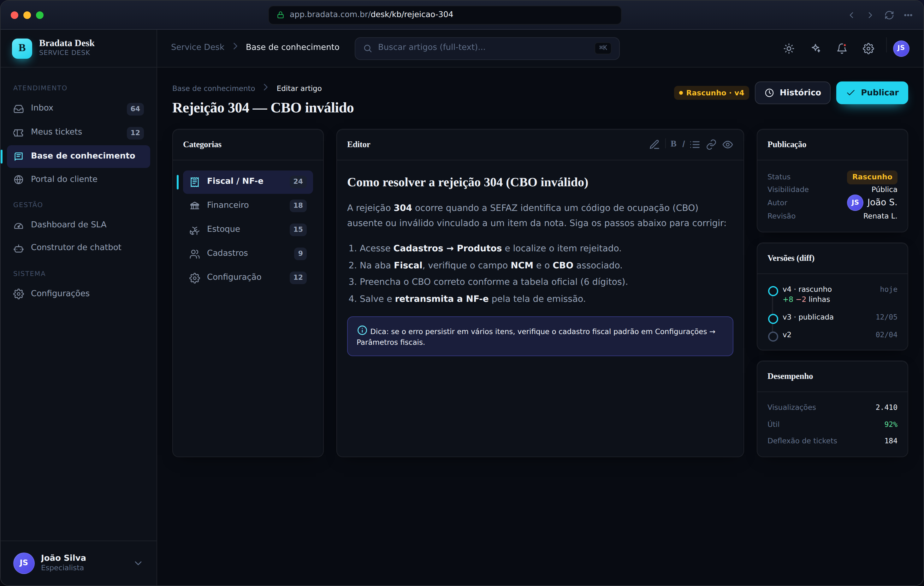Click the info icon in the Dica box

coord(362,330)
